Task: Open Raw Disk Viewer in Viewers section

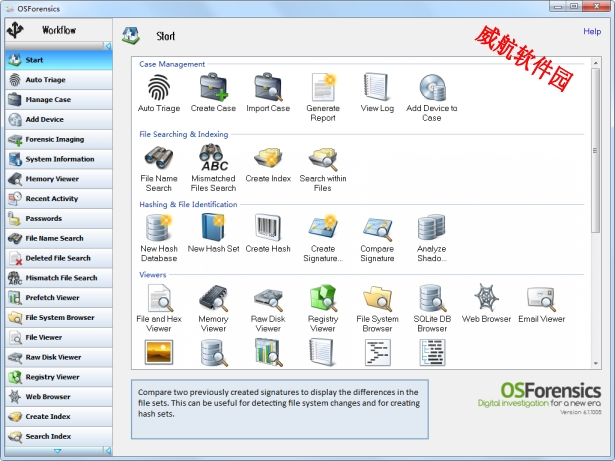Action: click(268, 300)
